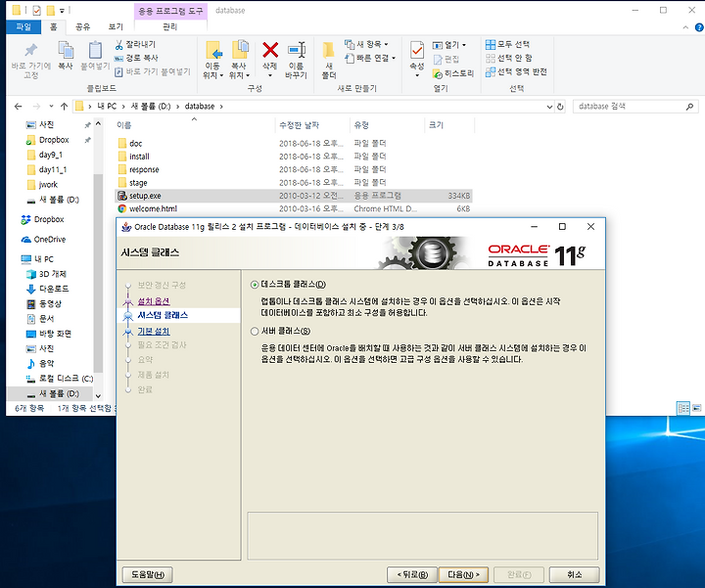Click the Properties (속성) checkmark icon

click(417, 50)
